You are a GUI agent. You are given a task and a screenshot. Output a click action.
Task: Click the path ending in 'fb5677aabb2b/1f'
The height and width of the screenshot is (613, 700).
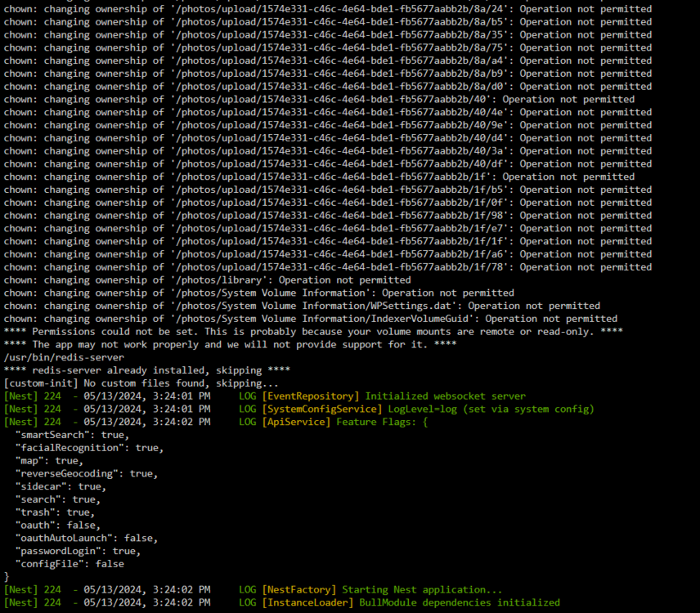[333, 177]
